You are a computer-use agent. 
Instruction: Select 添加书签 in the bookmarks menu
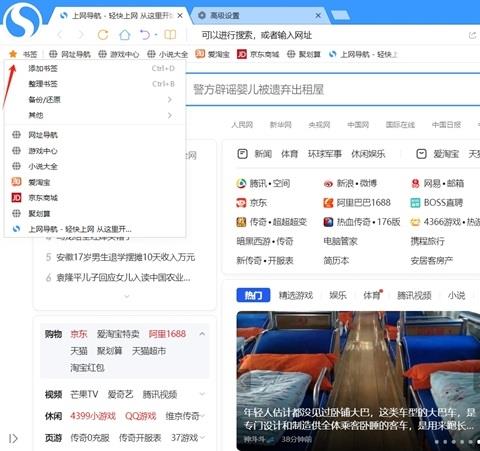click(x=95, y=68)
